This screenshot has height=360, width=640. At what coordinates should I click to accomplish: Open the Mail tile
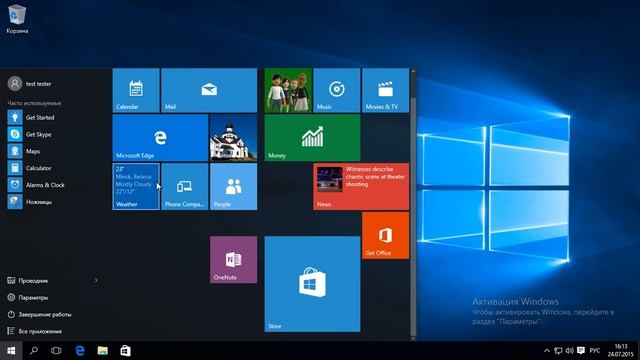(x=209, y=90)
